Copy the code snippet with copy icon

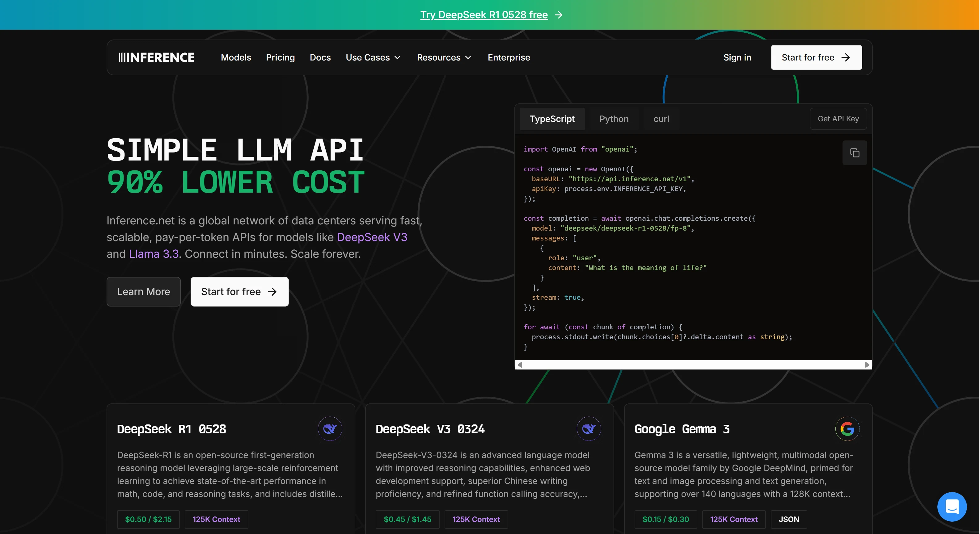coord(855,153)
